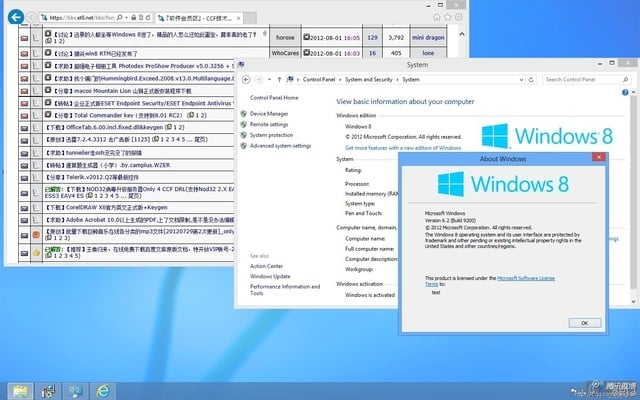Click author name 'WhoCares'

[x=285, y=53]
